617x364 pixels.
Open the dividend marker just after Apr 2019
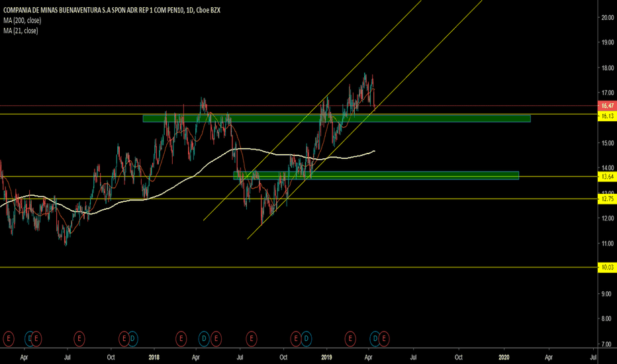coord(375,338)
